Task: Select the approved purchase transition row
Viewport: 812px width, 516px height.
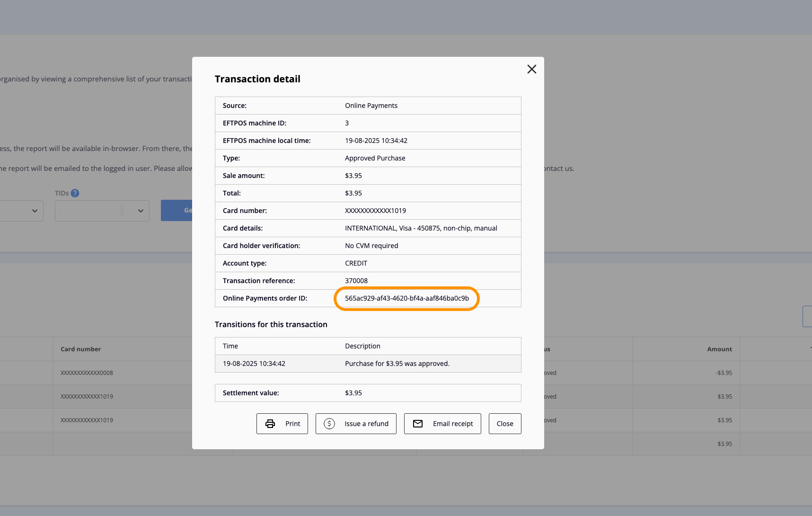Action: (x=368, y=364)
